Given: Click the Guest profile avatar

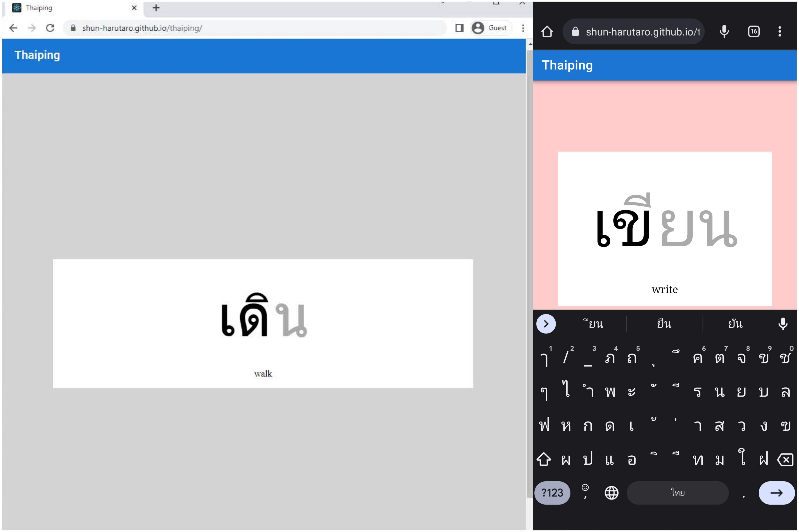Looking at the screenshot, I should coord(478,28).
